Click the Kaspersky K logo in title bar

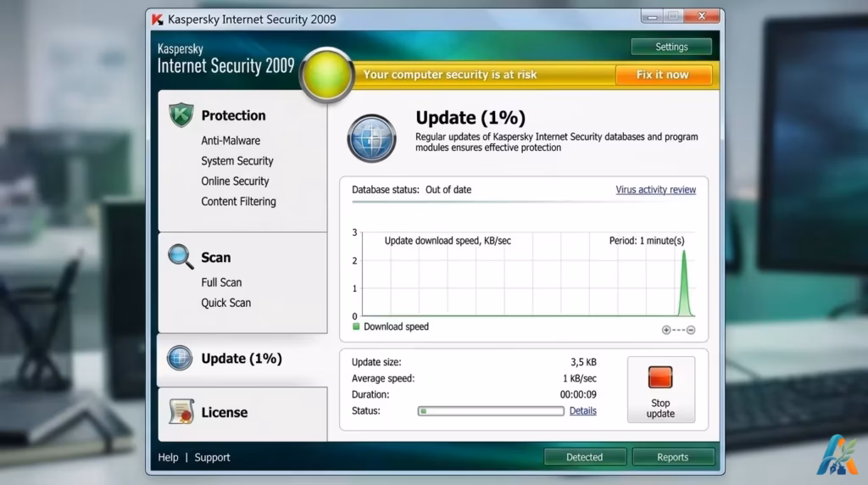pos(157,20)
